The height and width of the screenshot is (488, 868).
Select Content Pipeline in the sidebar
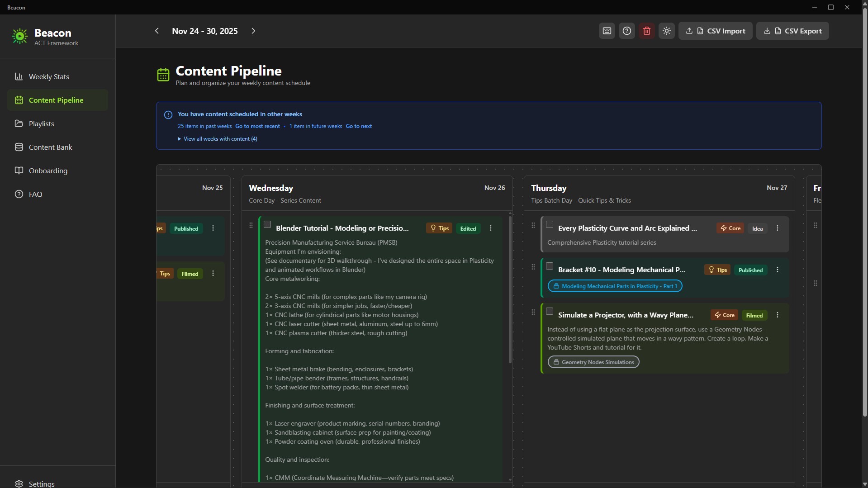56,100
